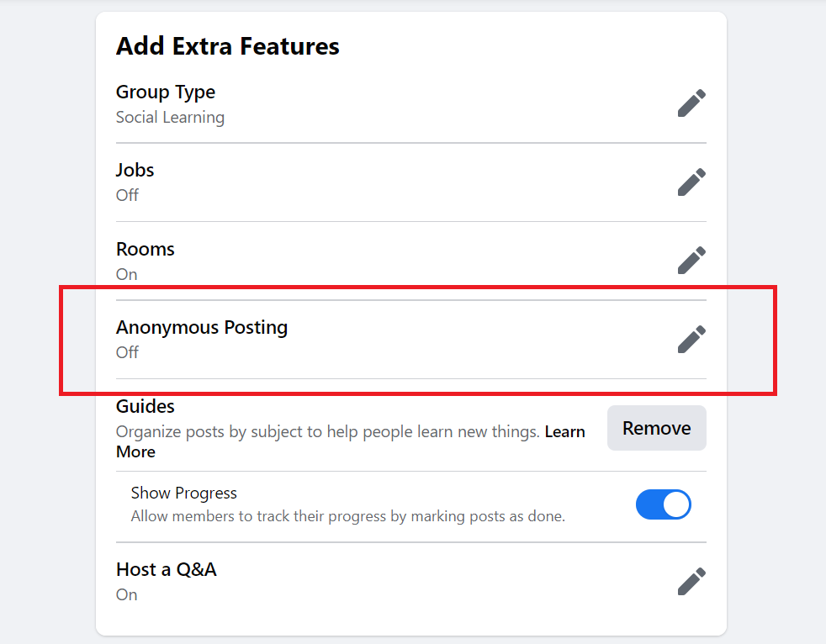
Task: Click the pencil icon beside Jobs
Action: pyautogui.click(x=691, y=182)
